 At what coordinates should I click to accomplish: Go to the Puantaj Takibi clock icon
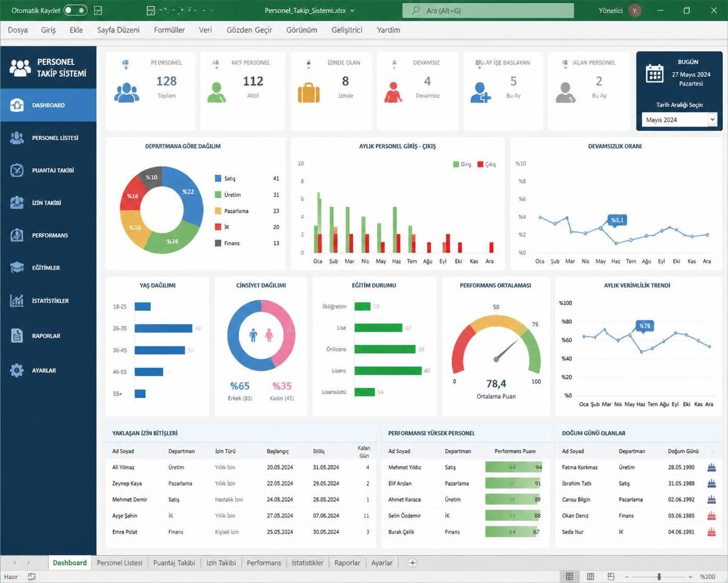(x=17, y=170)
